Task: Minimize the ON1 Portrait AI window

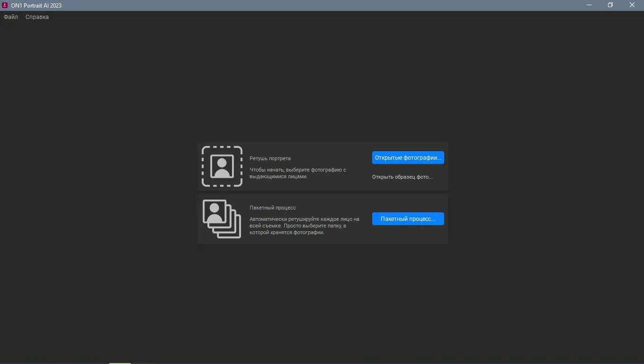Action: click(x=589, y=5)
